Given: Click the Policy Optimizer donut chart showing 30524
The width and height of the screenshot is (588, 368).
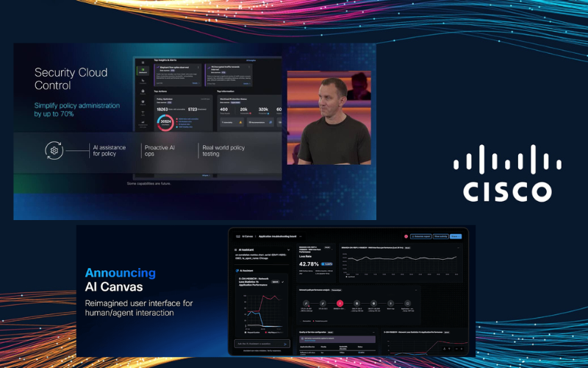Looking at the screenshot, I should click(x=165, y=123).
